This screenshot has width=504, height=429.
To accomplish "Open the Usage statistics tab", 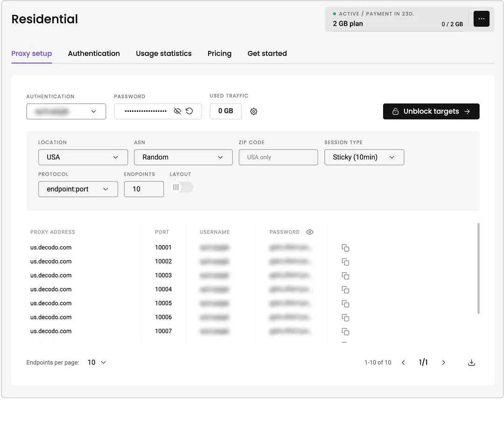I will [164, 54].
